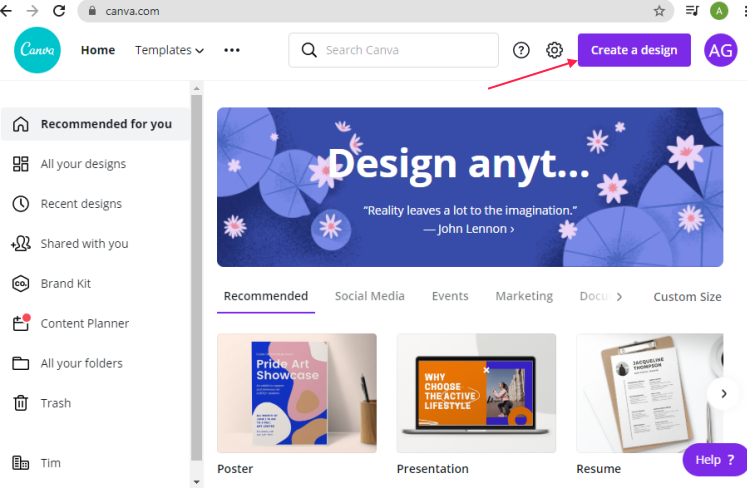Click the search magnifier icon
This screenshot has height=488, width=747.
pyautogui.click(x=309, y=50)
